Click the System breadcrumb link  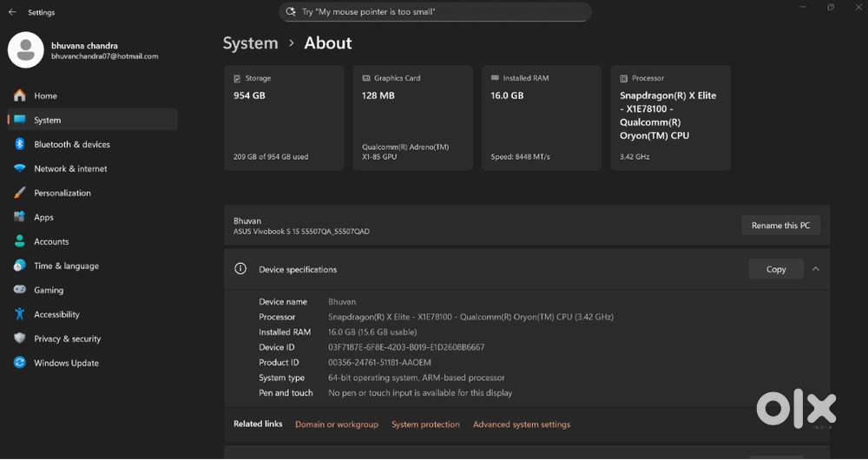pos(250,43)
